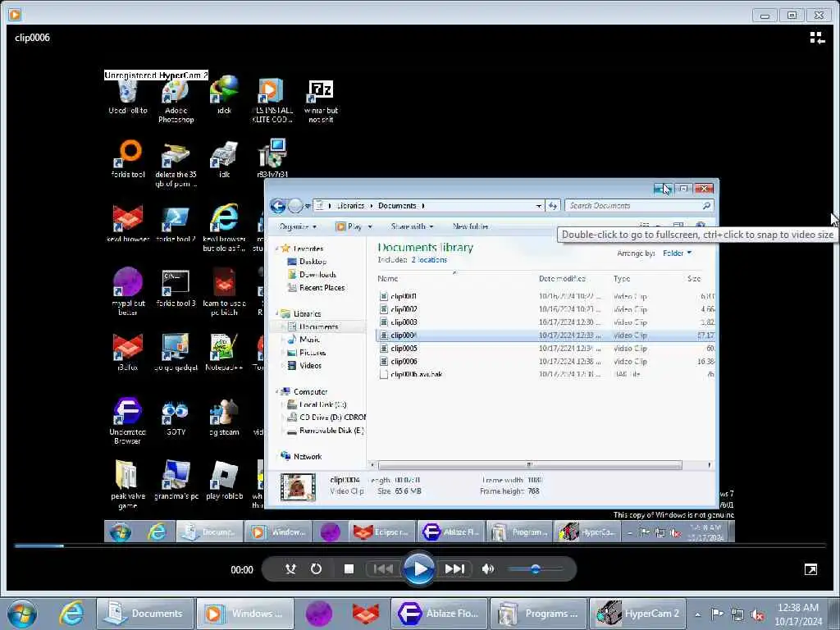
Task: Open the Arrange by Folder dropdown
Action: tap(677, 253)
